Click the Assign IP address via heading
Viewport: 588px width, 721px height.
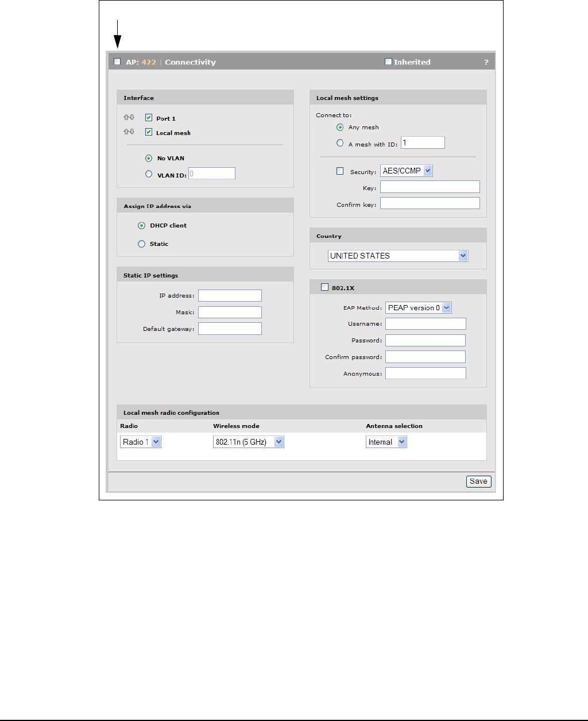pos(157,206)
